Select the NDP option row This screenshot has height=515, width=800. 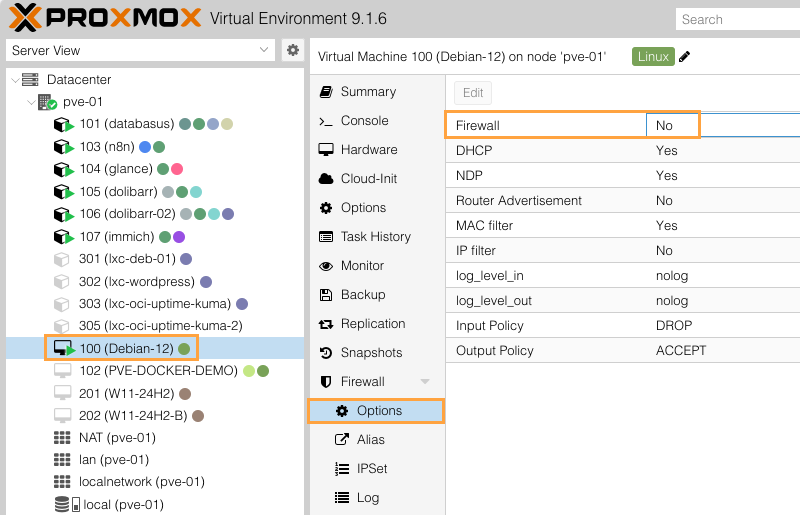pyautogui.click(x=623, y=176)
